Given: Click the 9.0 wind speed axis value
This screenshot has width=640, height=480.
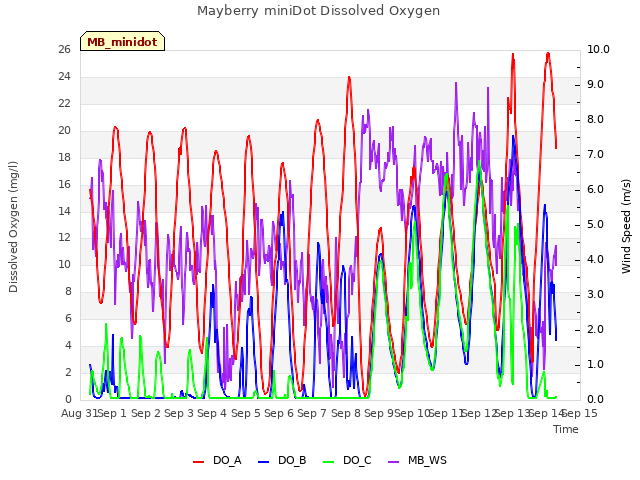Looking at the screenshot, I should [595, 84].
